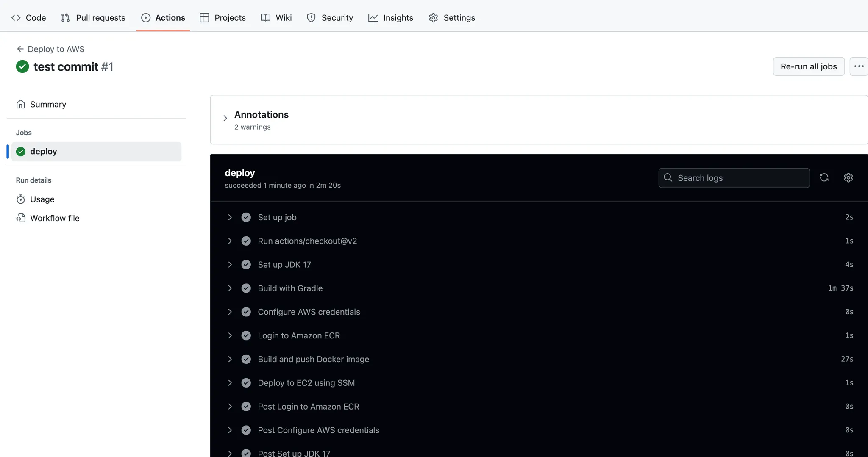Open the Summary home icon
Screen dimensions: 868x457
(x=21, y=104)
